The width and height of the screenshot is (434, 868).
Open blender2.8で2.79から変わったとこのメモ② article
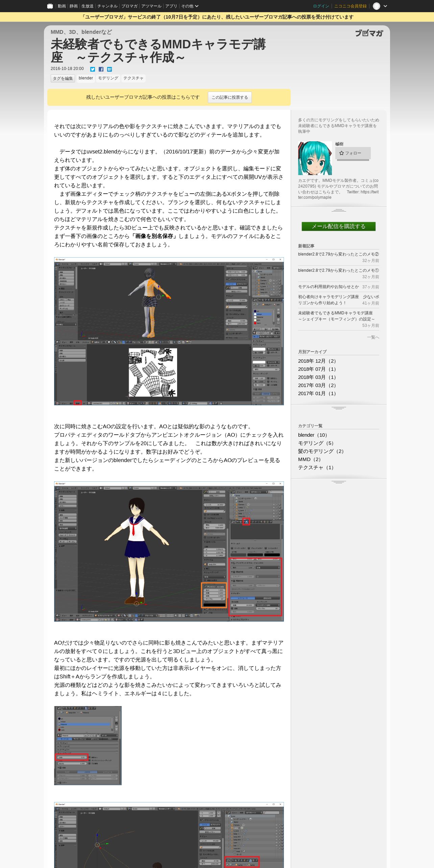338,254
